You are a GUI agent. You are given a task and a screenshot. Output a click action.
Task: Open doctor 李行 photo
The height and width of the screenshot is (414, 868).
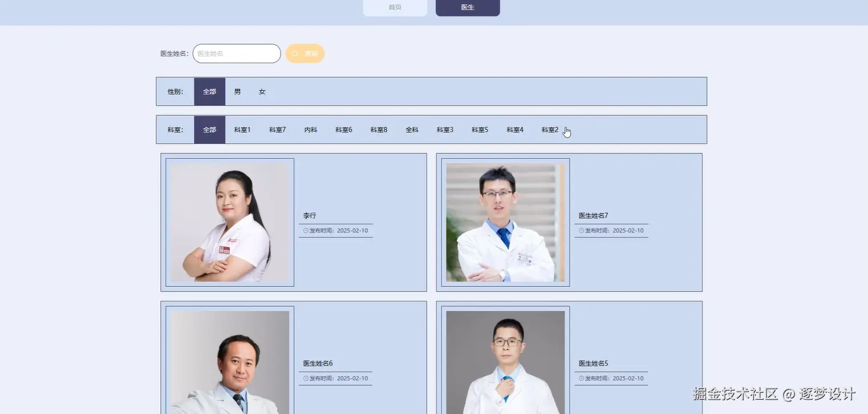pos(230,222)
